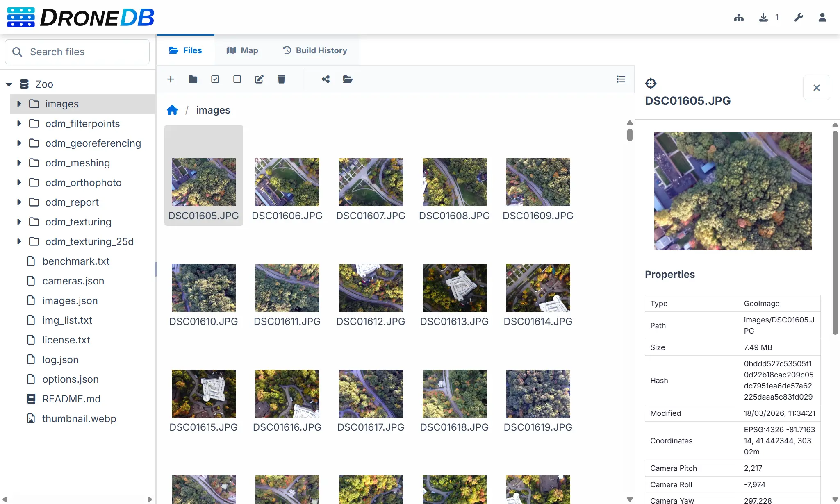This screenshot has height=504, width=840.
Task: Open the Build History tab
Action: coord(315,50)
